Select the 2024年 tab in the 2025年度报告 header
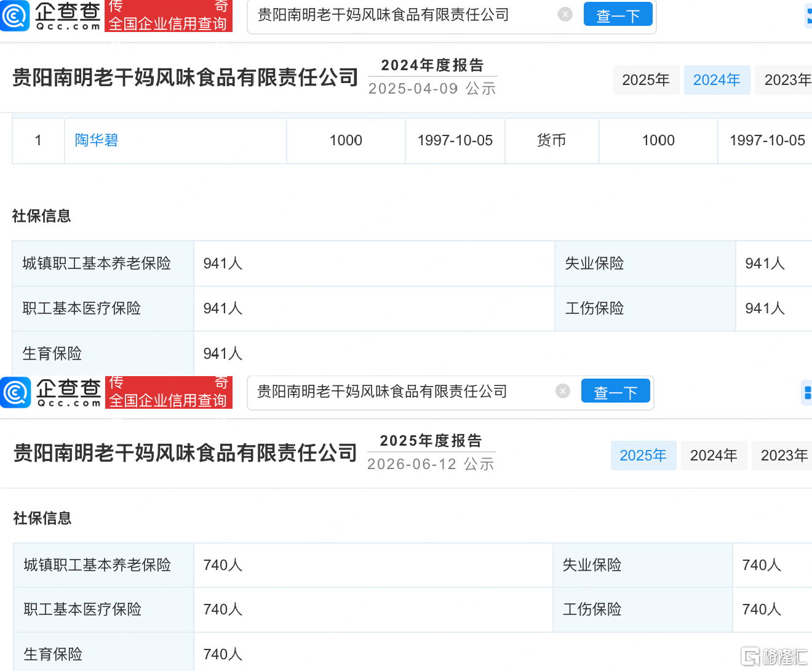The width and height of the screenshot is (812, 671). [x=714, y=456]
